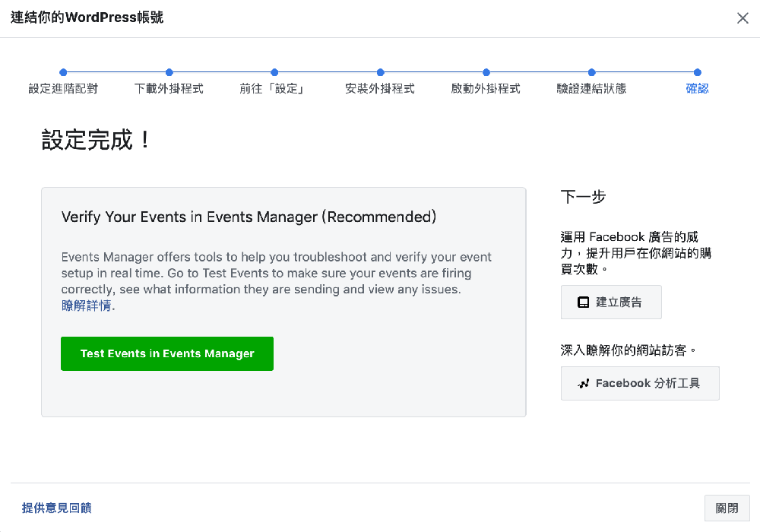The height and width of the screenshot is (532, 760).
Task: Click the 確認 step dot
Action: pyautogui.click(x=698, y=72)
